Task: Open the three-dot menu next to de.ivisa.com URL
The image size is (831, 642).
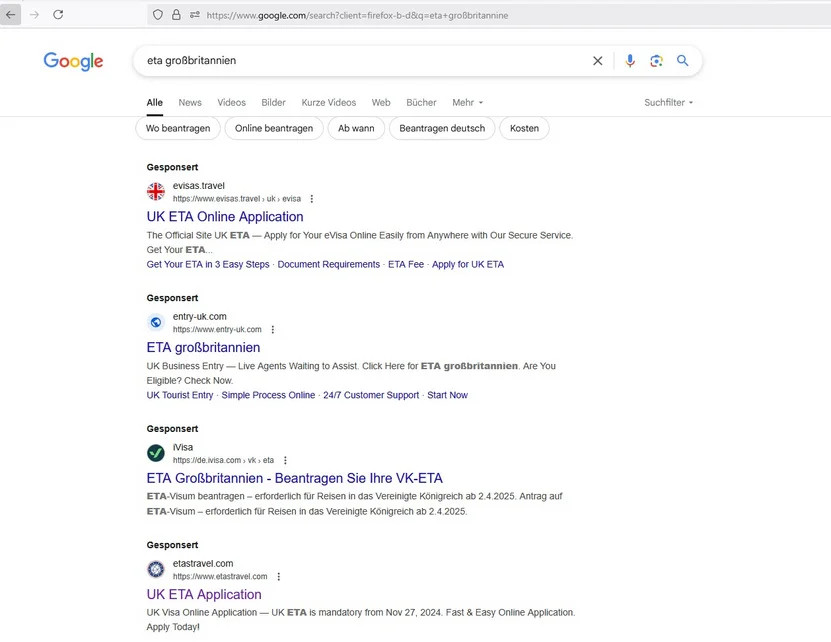Action: (x=285, y=460)
